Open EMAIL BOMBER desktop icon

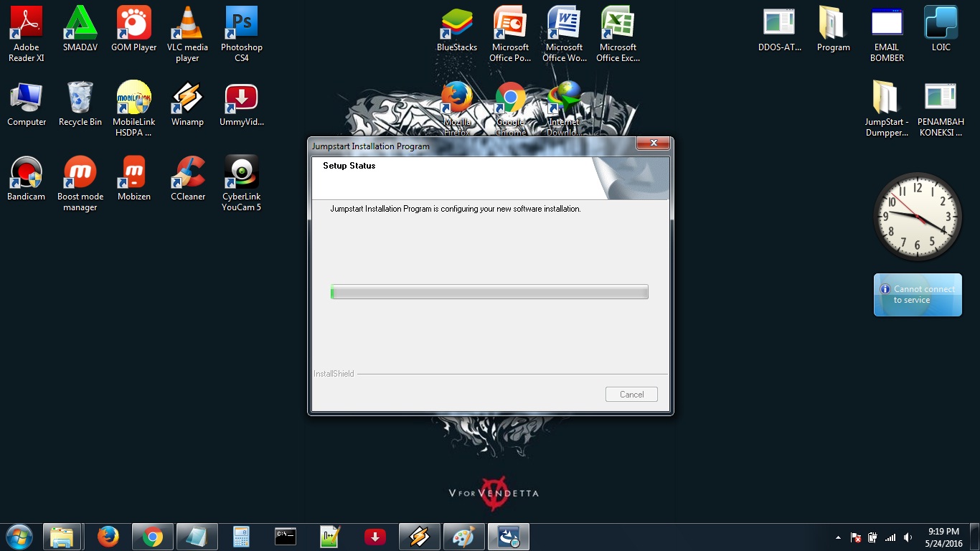click(887, 34)
